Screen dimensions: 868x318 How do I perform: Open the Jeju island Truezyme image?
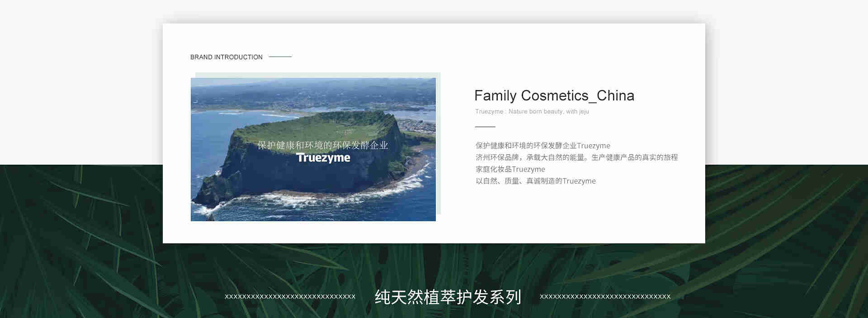click(313, 149)
